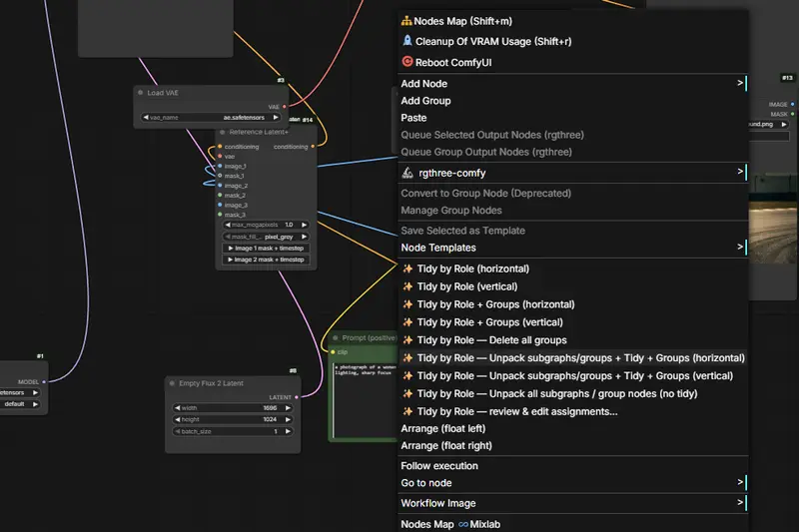Click sparkle icon beside review & edit assignments
This screenshot has height=532, width=799.
(407, 411)
